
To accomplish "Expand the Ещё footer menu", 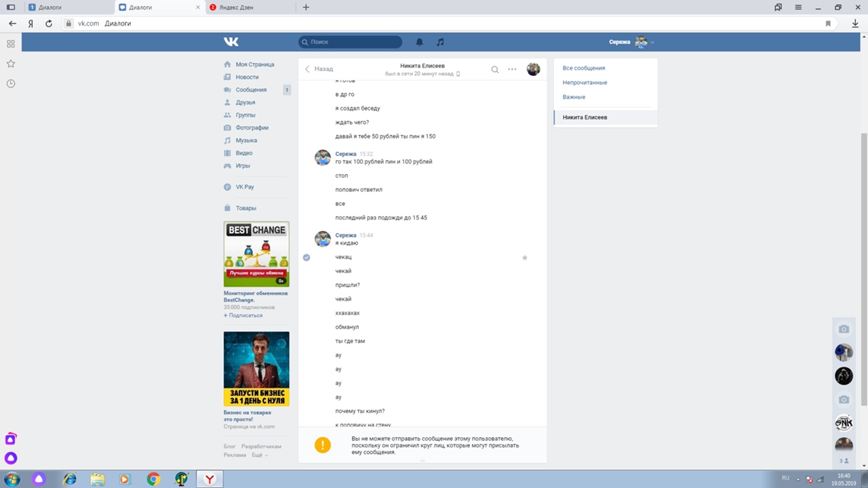I will coord(259,455).
